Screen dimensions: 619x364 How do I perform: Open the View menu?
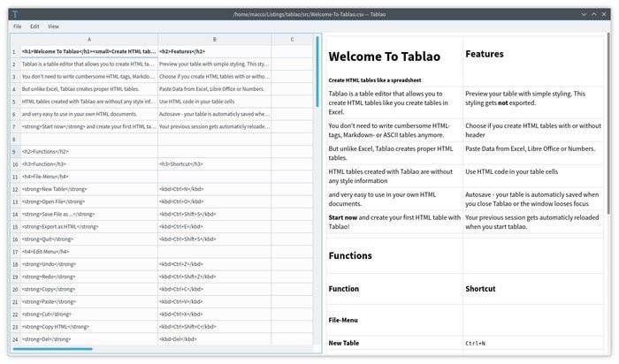(x=53, y=27)
